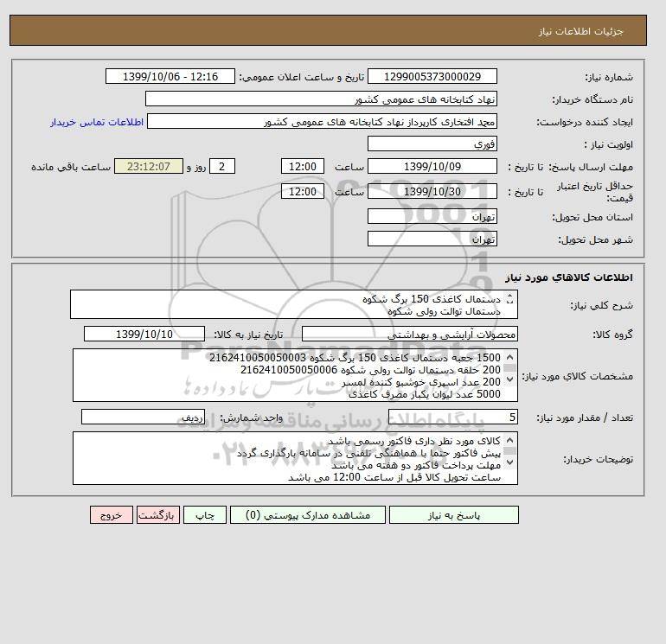This screenshot has height=644, width=666.
Task: Click the 'توضیحات خریدار' label
Action: point(598,459)
